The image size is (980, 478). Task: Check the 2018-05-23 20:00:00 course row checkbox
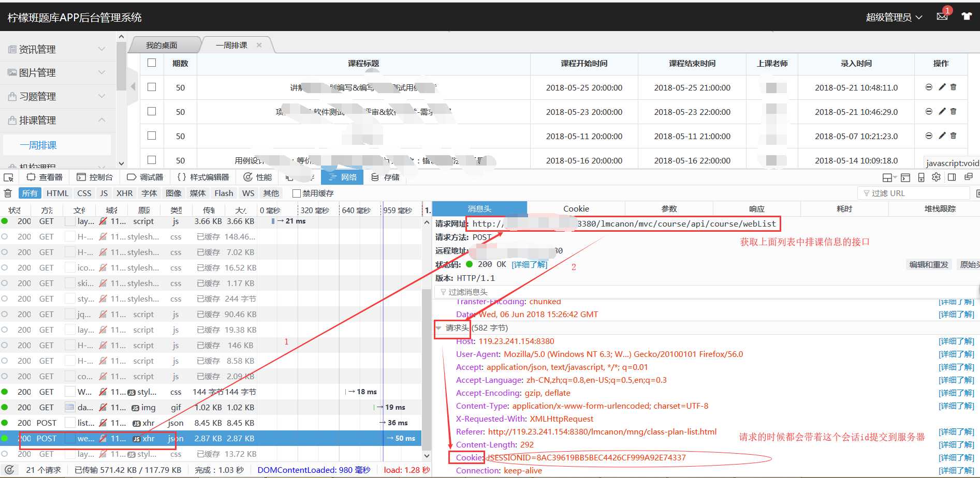152,111
